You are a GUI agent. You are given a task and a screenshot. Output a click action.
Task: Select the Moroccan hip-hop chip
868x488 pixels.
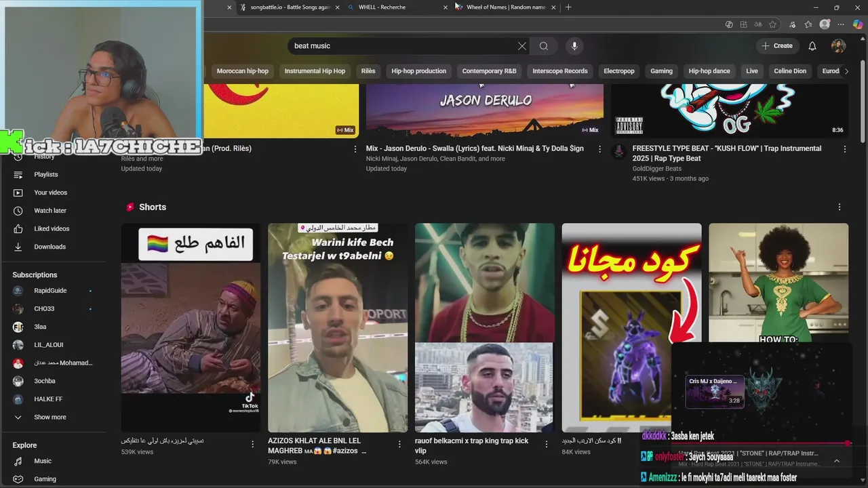point(242,71)
